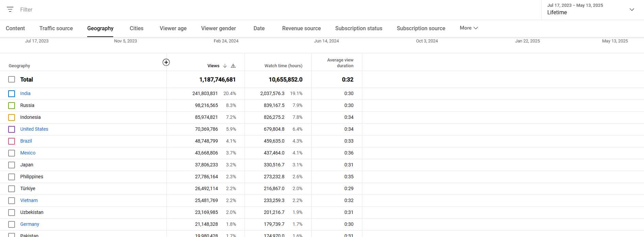
Task: Check the Vietnam row checkbox
Action: 12,201
